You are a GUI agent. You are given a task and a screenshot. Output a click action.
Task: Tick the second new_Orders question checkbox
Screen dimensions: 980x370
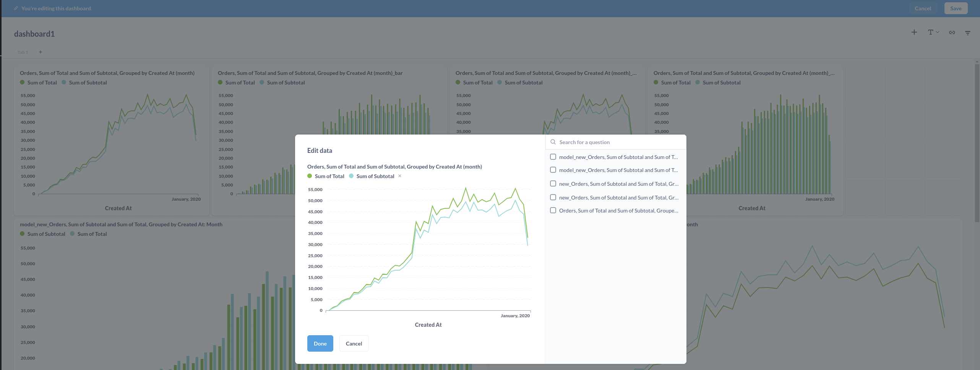[x=553, y=197]
